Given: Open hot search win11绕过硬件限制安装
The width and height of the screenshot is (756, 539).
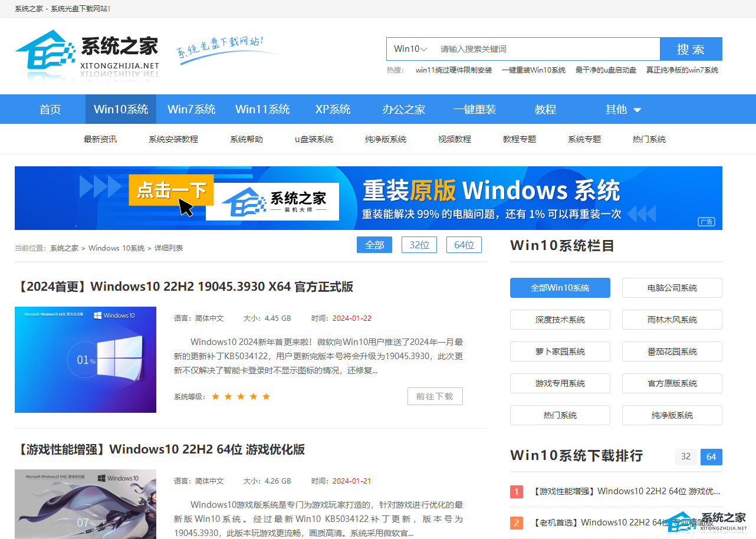Looking at the screenshot, I should click(x=453, y=70).
